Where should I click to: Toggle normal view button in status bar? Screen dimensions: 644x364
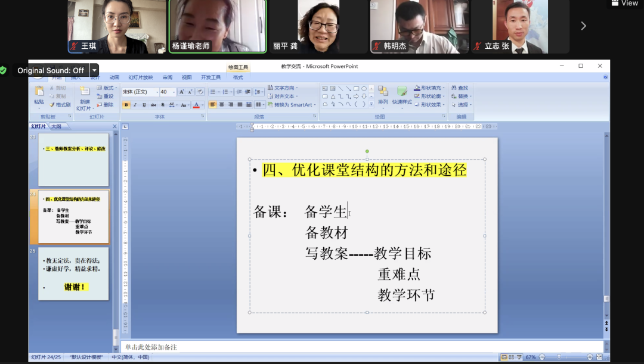(x=504, y=357)
